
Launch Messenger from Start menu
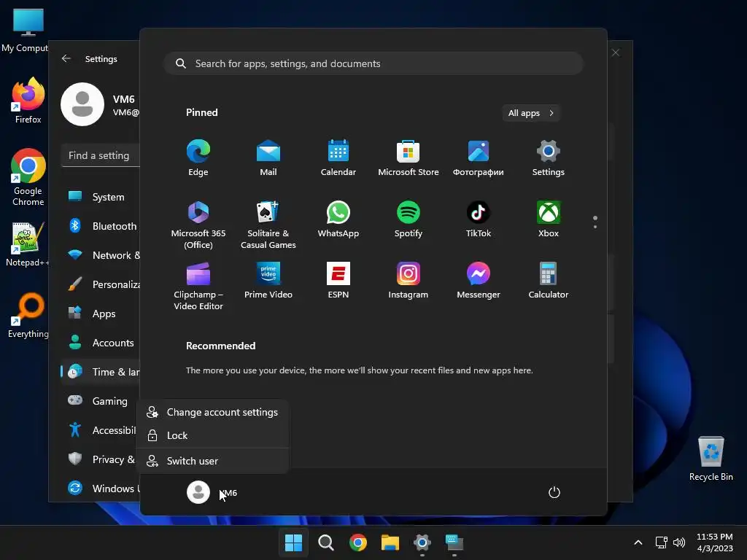479,281
